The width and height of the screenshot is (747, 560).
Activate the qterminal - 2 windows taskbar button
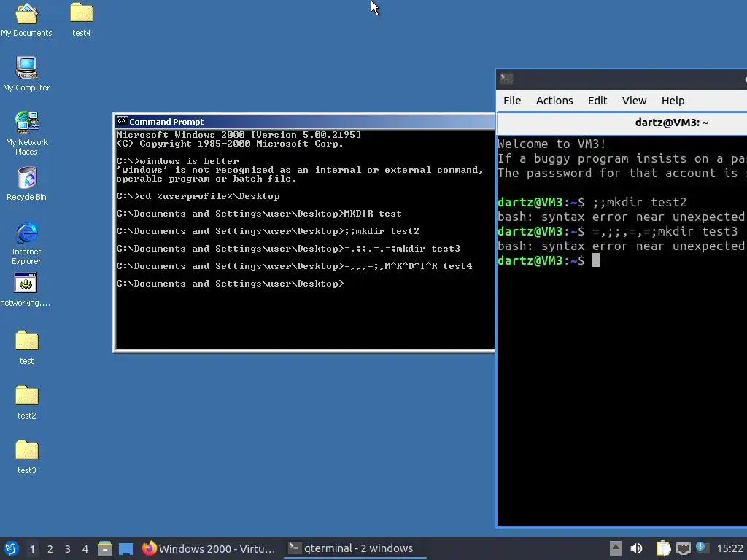pyautogui.click(x=355, y=548)
